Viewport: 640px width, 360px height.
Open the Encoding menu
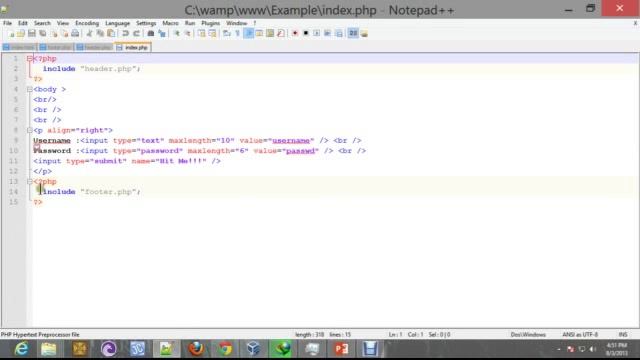pyautogui.click(x=87, y=23)
